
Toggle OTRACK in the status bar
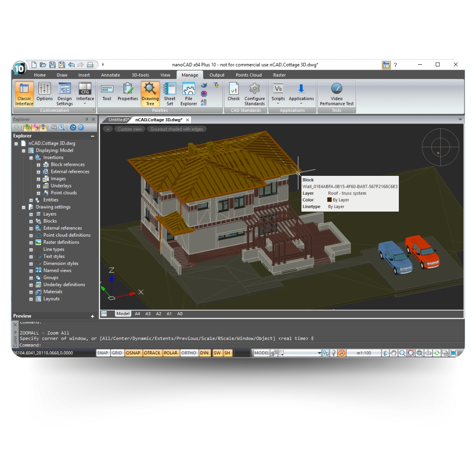pos(152,353)
